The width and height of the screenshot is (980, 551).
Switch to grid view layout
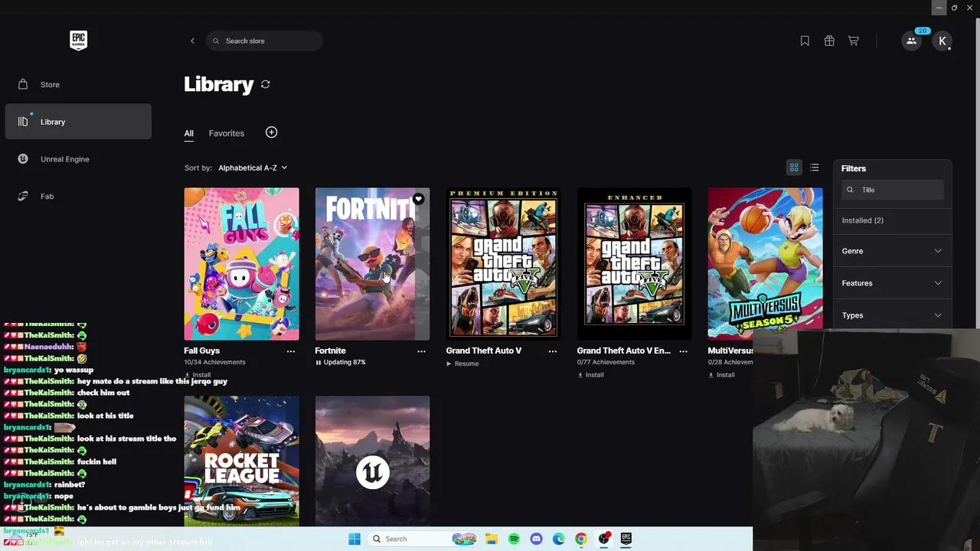(794, 168)
